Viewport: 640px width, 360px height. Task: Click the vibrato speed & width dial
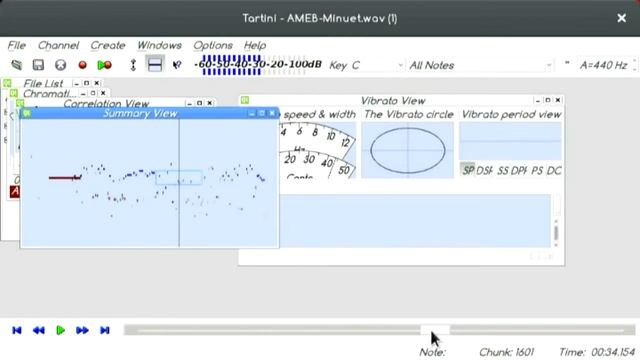[318, 150]
